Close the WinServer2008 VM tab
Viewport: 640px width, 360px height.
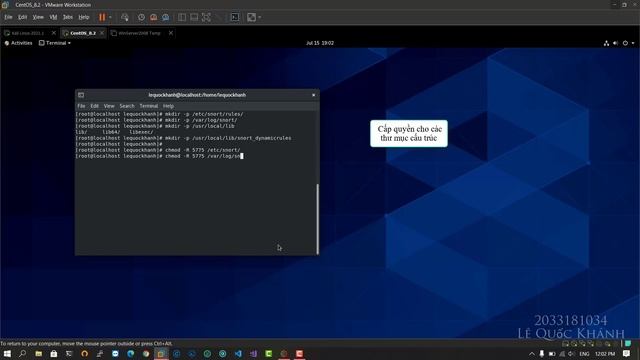point(171,33)
